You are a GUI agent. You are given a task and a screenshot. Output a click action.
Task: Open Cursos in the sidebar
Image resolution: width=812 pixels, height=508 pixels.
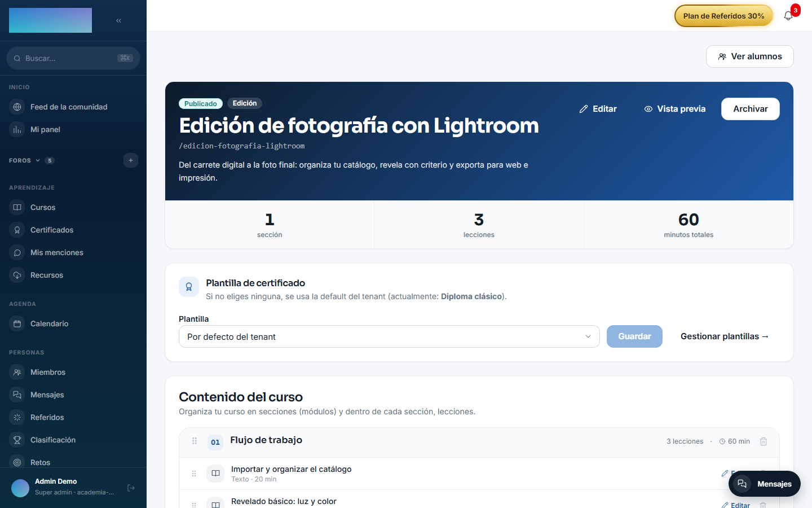coord(73,207)
